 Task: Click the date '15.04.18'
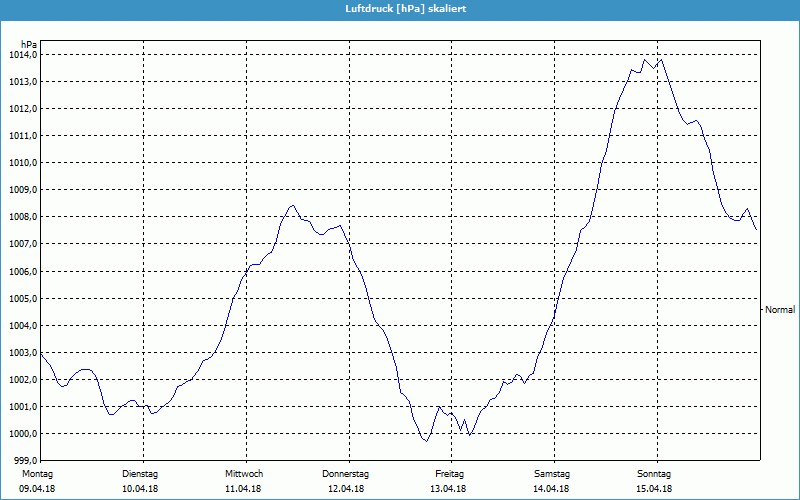pos(654,489)
